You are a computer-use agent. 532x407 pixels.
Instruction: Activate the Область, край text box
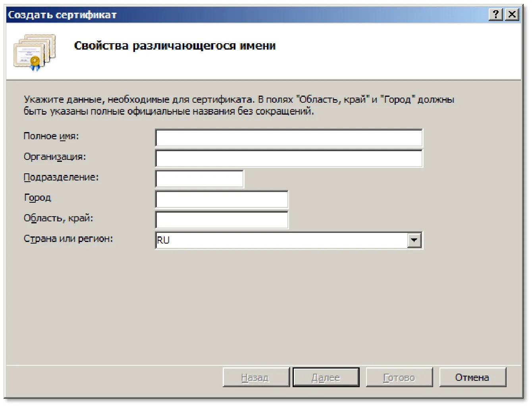[x=222, y=220]
